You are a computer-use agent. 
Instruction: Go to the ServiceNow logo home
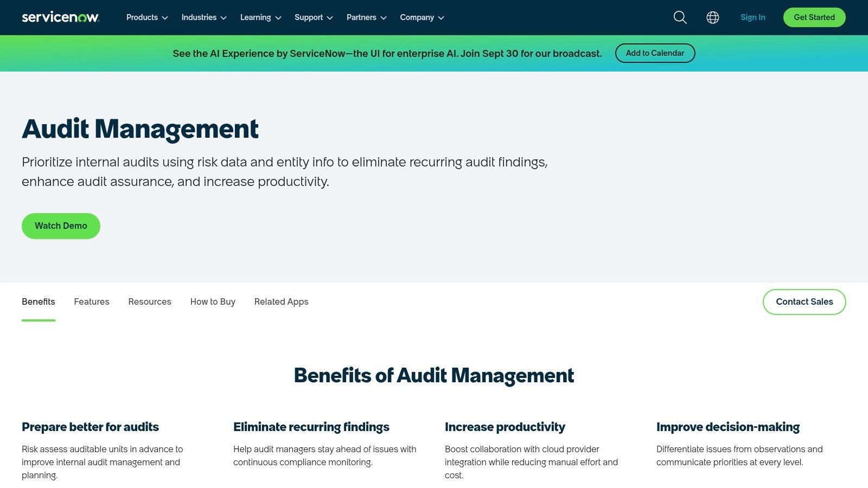coord(60,17)
